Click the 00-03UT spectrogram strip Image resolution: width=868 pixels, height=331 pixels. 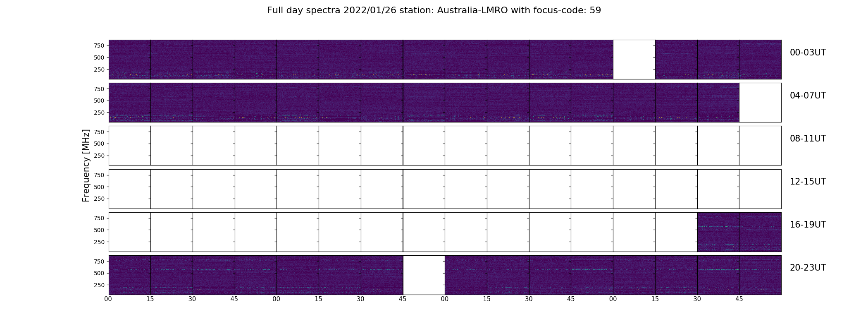coord(445,60)
